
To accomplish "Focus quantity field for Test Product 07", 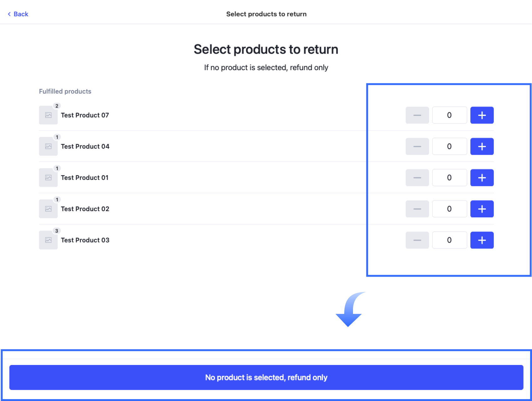I will click(x=449, y=115).
